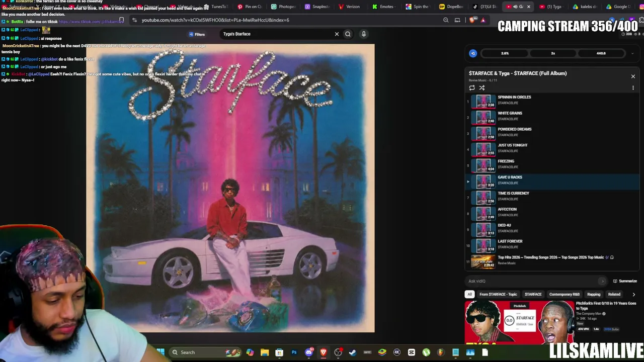This screenshot has width=644, height=362.
Task: Expand the vidIQ stats bar chevron
Action: pos(632,53)
